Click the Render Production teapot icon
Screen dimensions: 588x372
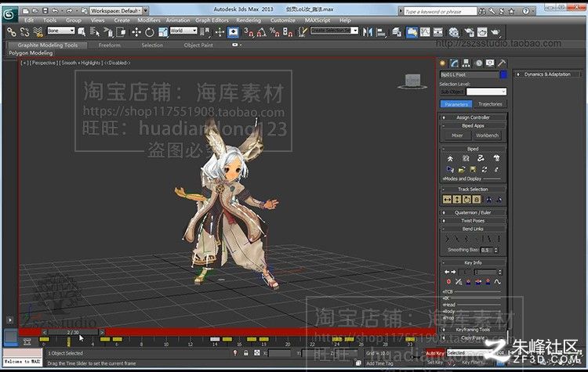tap(495, 33)
